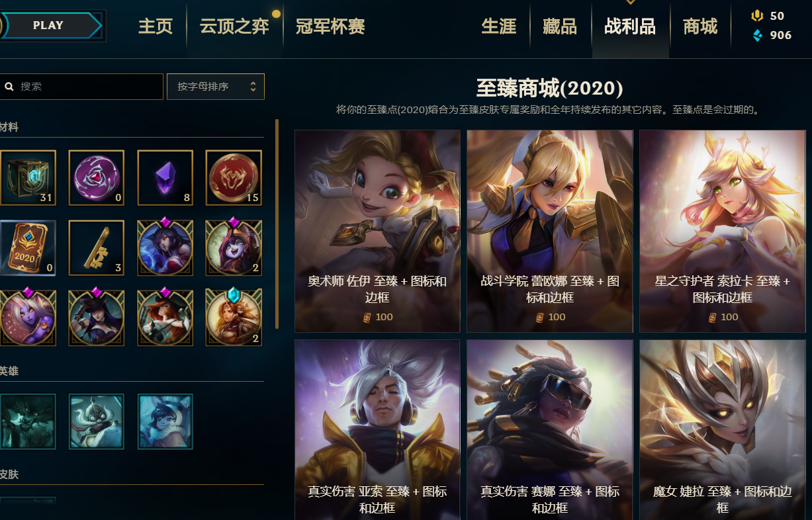
Task: Select the Ahri skin shard icon
Action: [165, 247]
